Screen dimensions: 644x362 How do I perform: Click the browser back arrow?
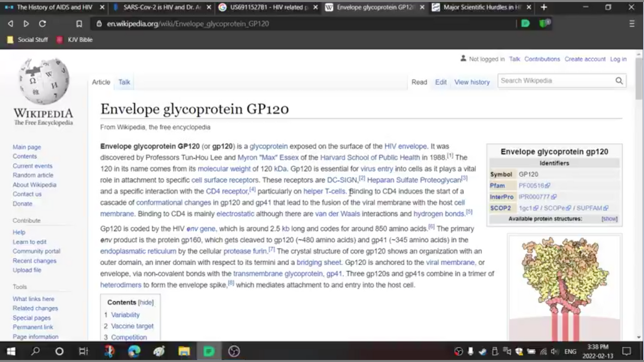(11, 24)
